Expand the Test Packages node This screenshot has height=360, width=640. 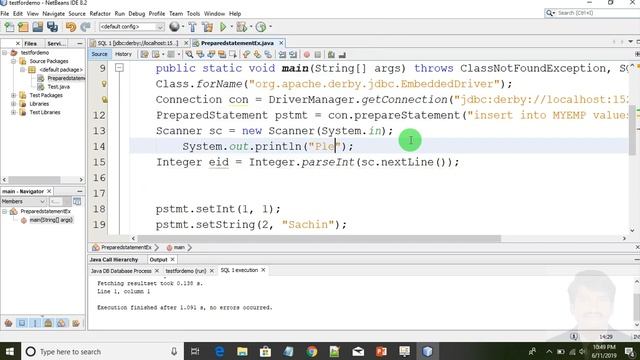pyautogui.click(x=13, y=95)
